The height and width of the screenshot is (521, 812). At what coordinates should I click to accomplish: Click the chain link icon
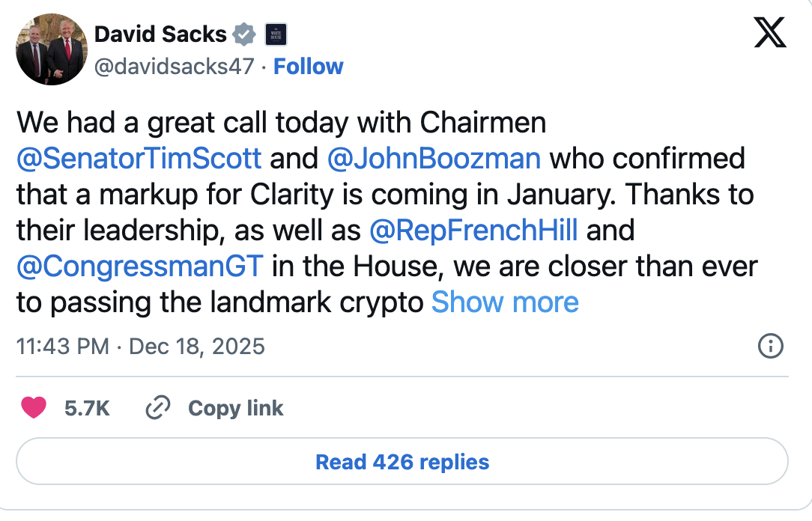click(x=158, y=408)
